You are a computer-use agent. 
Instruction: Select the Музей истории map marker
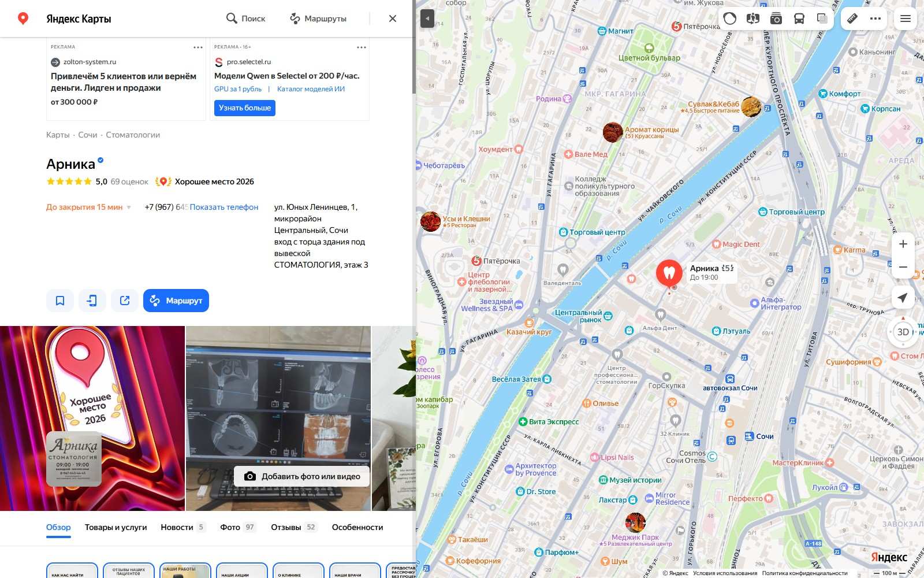coord(630,480)
